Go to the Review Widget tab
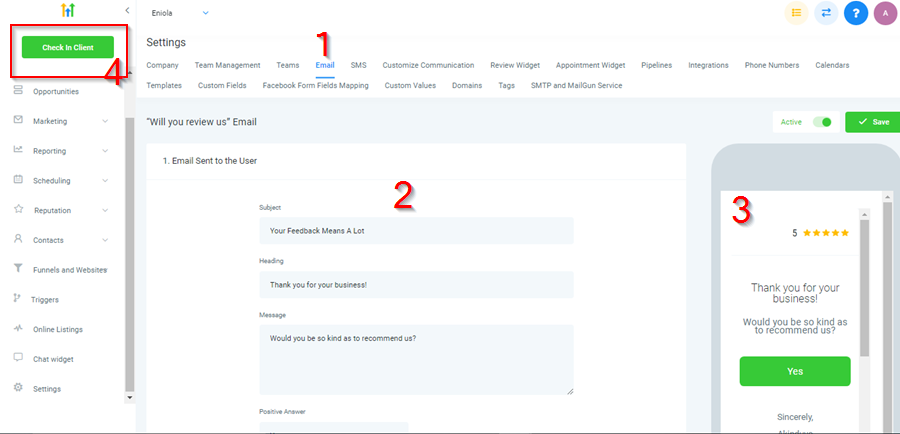 (x=515, y=65)
